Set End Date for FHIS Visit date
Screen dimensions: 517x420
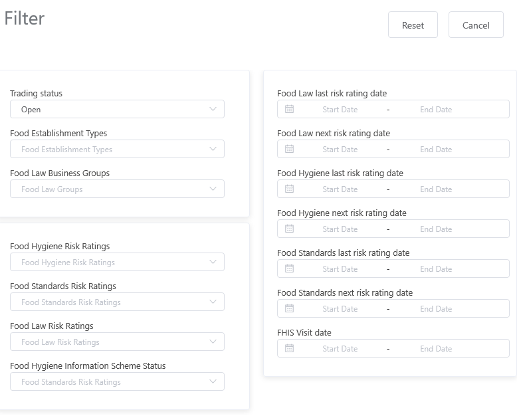tap(436, 349)
